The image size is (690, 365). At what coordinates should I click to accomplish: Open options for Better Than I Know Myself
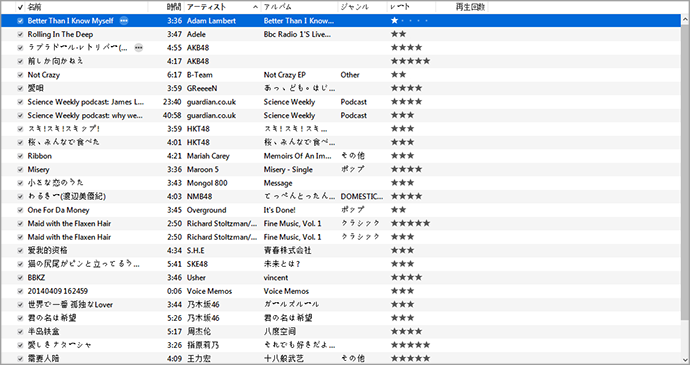coord(124,21)
